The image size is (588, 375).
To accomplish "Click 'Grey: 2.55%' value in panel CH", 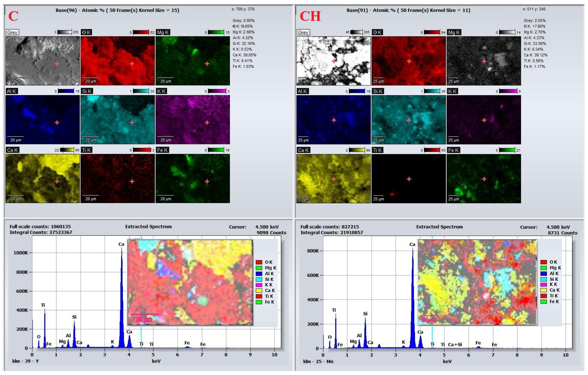I will 534,21.
